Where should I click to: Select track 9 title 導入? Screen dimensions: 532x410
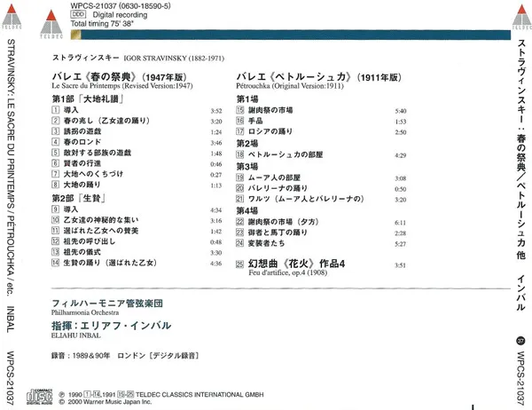tap(71, 209)
